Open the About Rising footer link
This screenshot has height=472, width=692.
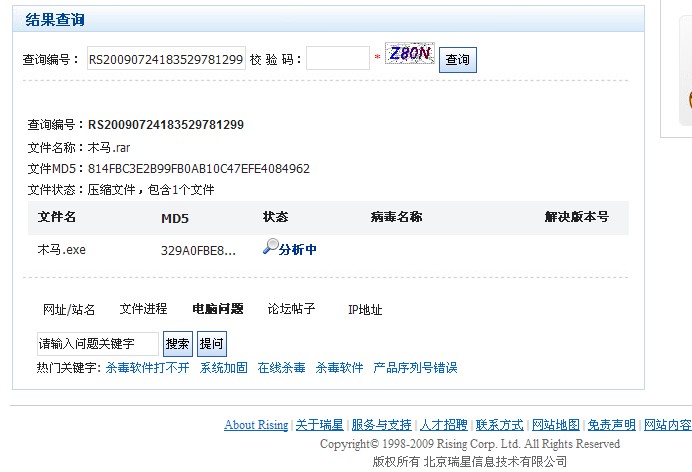click(256, 425)
